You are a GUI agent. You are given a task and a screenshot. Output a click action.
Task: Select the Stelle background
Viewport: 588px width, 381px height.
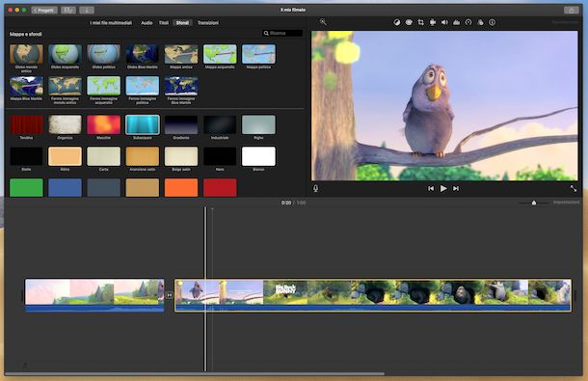pos(26,156)
